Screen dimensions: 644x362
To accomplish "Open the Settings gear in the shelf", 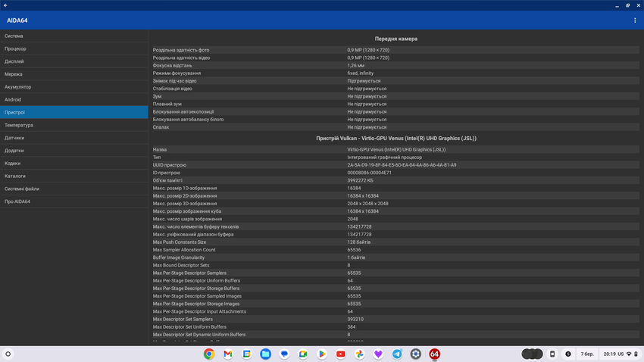I will (416, 354).
